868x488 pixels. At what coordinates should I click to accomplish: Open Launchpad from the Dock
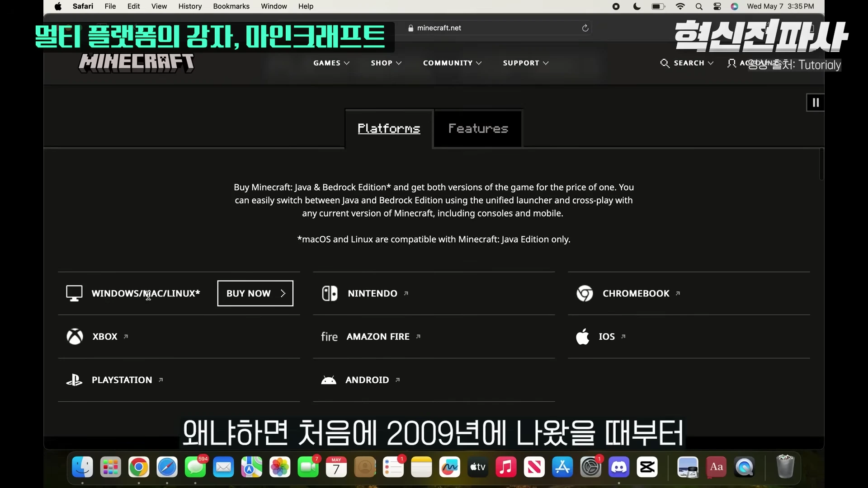[x=110, y=467]
